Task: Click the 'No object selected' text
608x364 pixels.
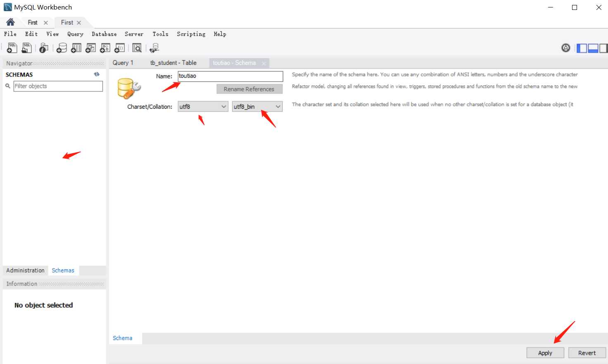Action: click(x=43, y=305)
